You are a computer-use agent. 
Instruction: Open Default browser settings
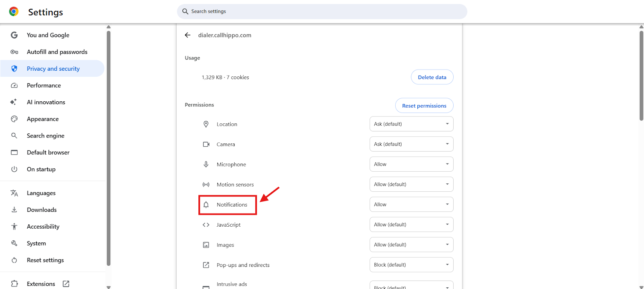click(52, 152)
